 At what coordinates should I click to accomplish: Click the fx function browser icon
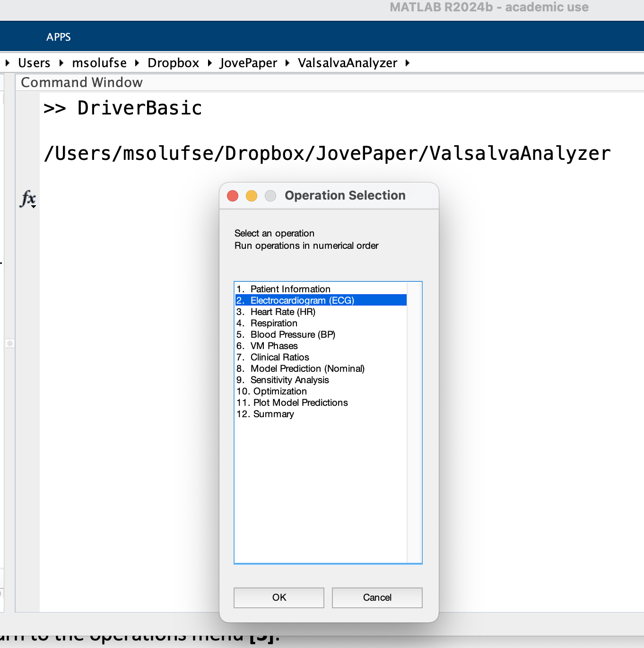tap(28, 199)
